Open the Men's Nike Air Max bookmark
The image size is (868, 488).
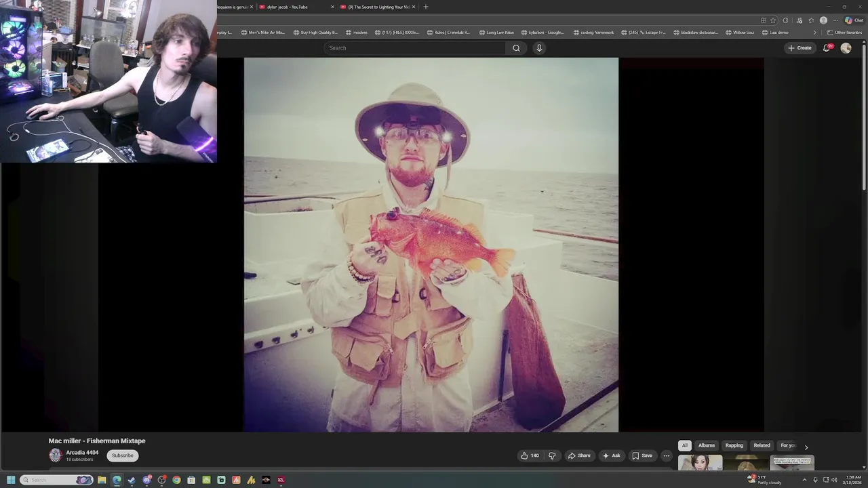(x=263, y=33)
